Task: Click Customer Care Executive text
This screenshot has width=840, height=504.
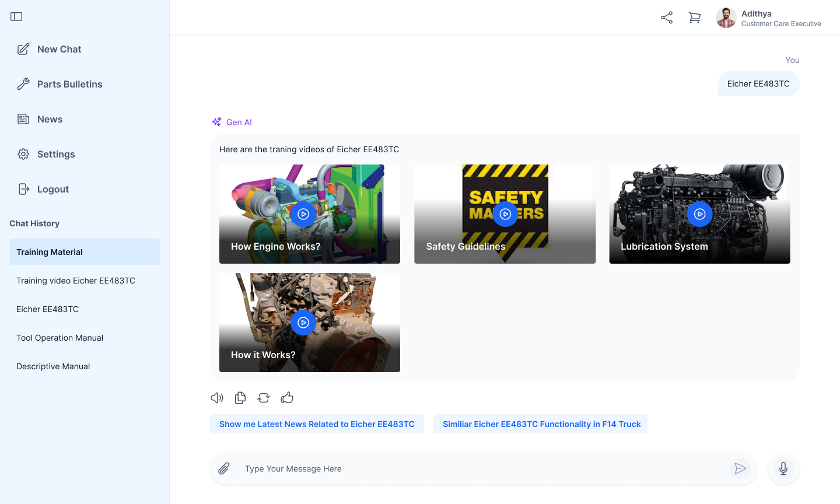Action: click(781, 24)
